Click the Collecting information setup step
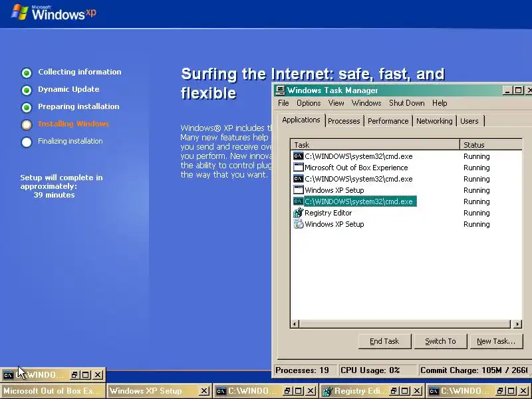This screenshot has width=532, height=399. (79, 72)
